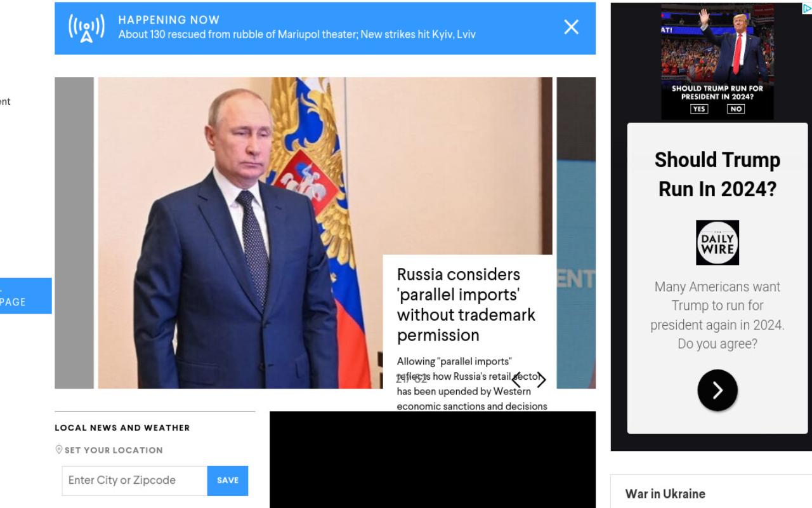Click the Putin photo in the slideshow
The height and width of the screenshot is (508, 812).
click(240, 232)
